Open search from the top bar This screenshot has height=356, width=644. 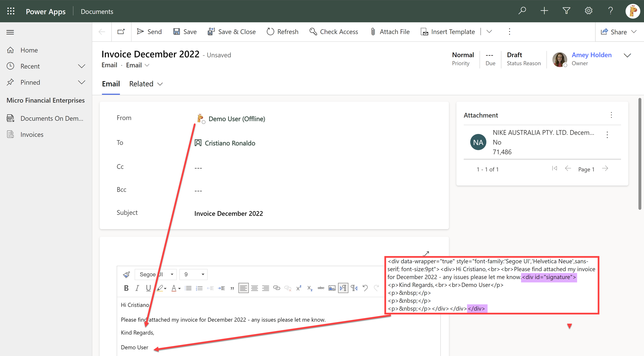(522, 11)
